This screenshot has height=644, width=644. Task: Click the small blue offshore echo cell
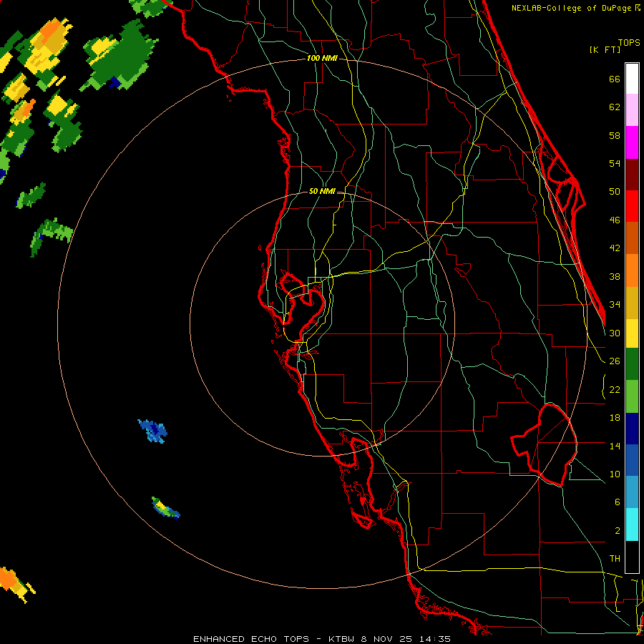[x=153, y=431]
